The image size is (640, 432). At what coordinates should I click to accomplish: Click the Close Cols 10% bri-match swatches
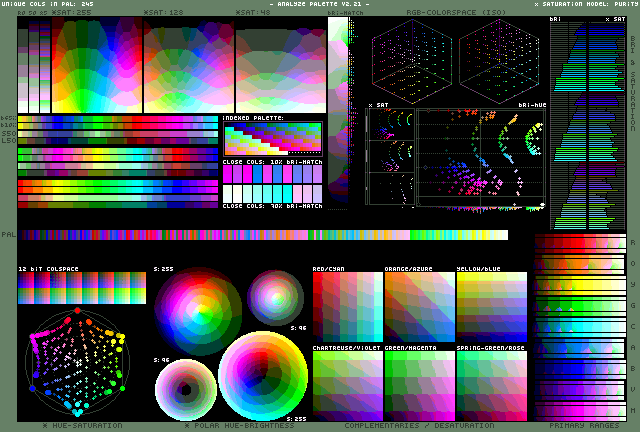tap(272, 174)
